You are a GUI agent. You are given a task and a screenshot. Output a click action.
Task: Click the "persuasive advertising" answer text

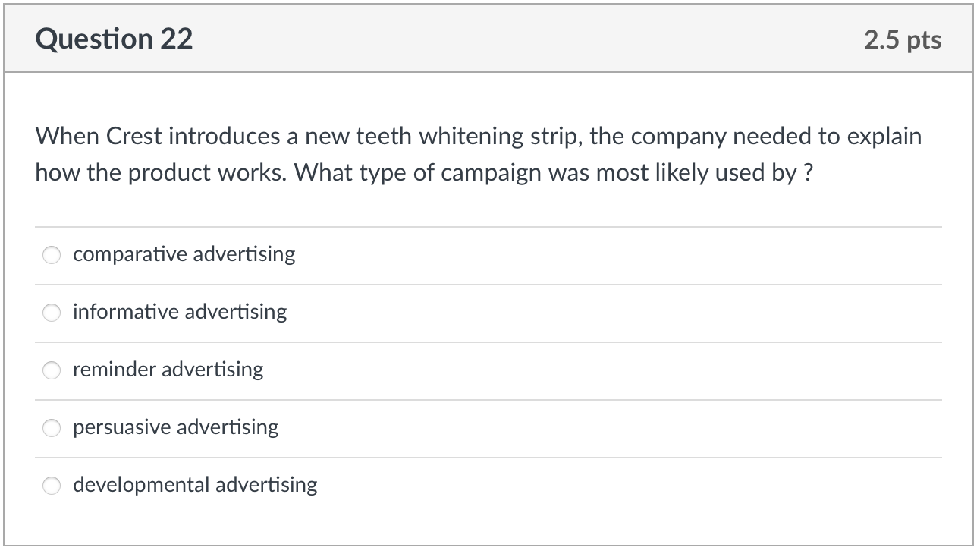(x=175, y=427)
